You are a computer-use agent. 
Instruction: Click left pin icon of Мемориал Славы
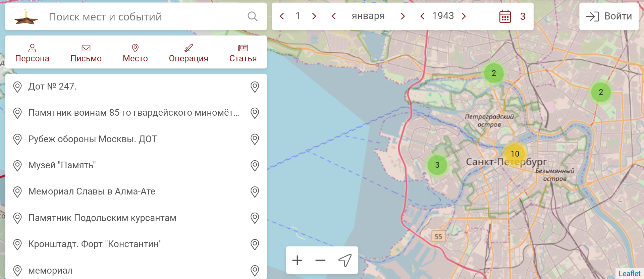pos(17,192)
